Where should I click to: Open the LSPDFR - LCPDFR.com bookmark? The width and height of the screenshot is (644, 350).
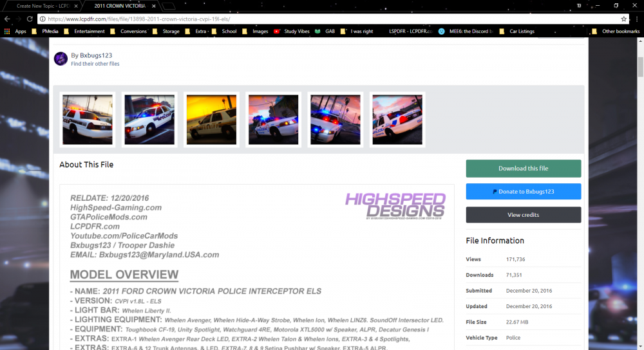(x=410, y=31)
